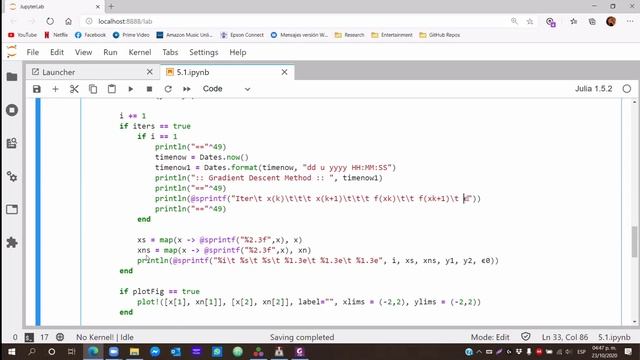640x360 pixels.
Task: Open the Tabs menu
Action: [170, 52]
